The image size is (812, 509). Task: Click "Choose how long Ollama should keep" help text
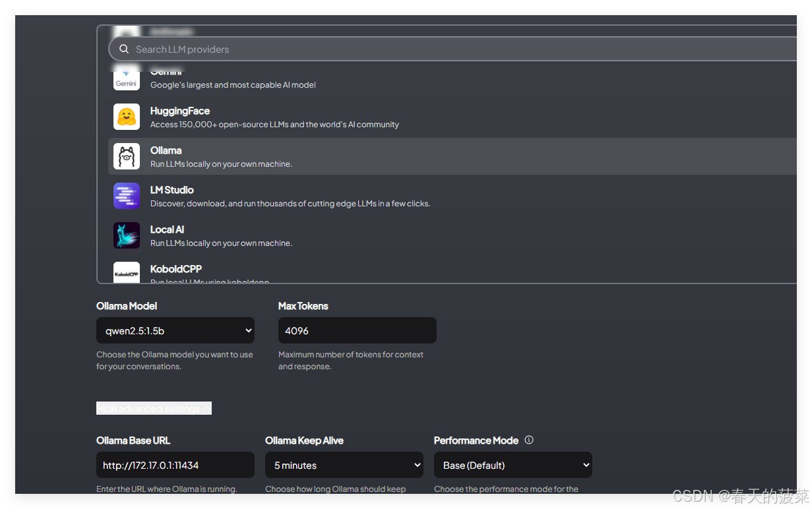[x=336, y=489]
